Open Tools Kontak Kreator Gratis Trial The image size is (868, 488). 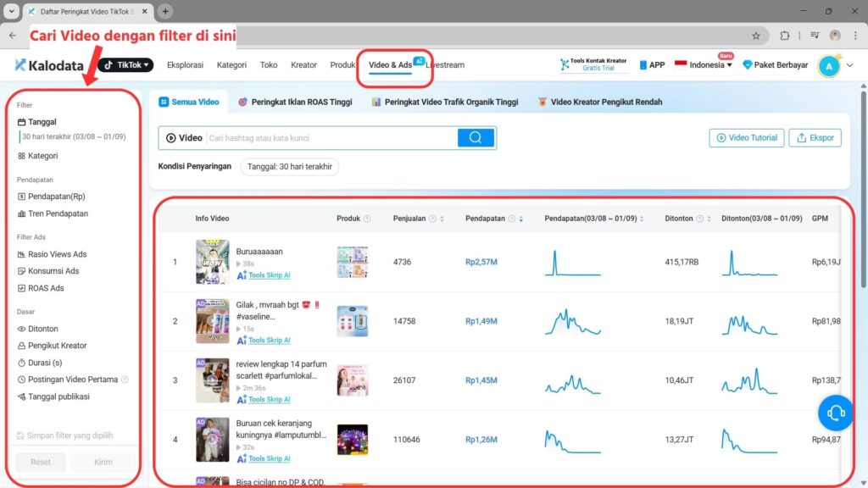[x=593, y=64]
